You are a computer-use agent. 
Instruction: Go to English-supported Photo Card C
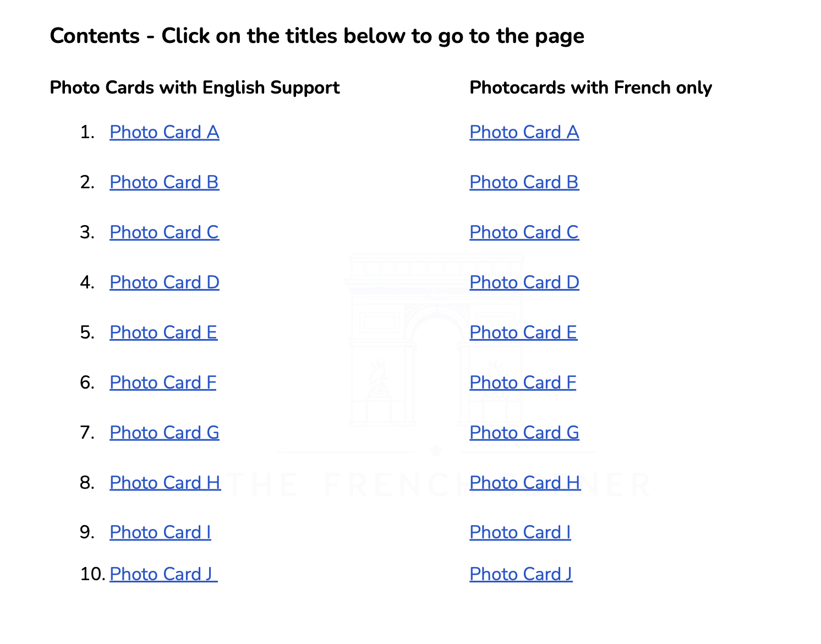pyautogui.click(x=164, y=233)
